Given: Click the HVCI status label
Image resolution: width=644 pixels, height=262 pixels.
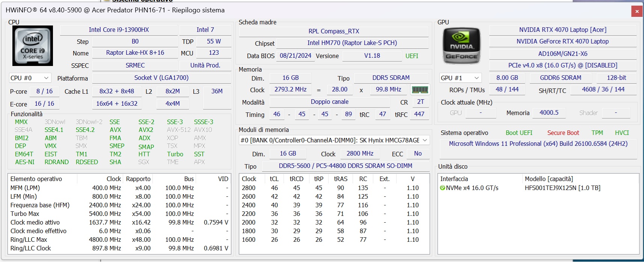Looking at the screenshot, I should click(x=622, y=133).
